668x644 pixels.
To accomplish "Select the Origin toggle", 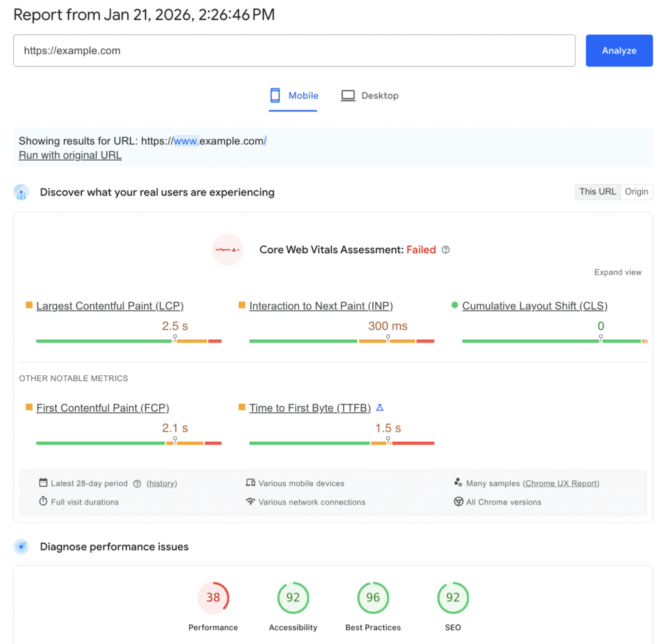I will click(x=637, y=191).
